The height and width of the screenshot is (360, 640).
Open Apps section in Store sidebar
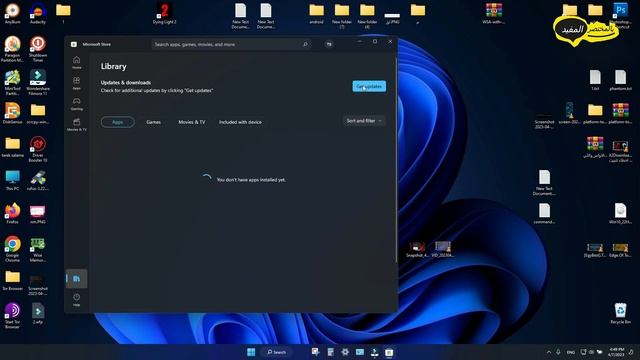[x=76, y=83]
